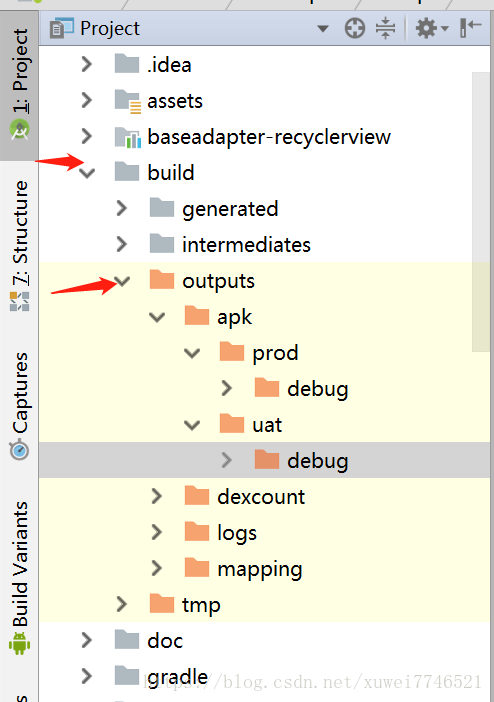Screen dimensions: 494x702
Task: Select the dexcount folder
Action: 261,497
